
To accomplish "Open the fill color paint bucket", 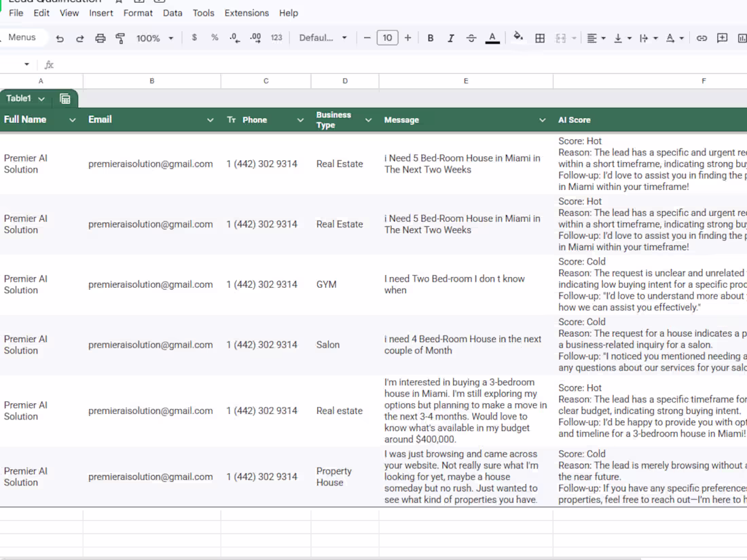I will tap(518, 37).
